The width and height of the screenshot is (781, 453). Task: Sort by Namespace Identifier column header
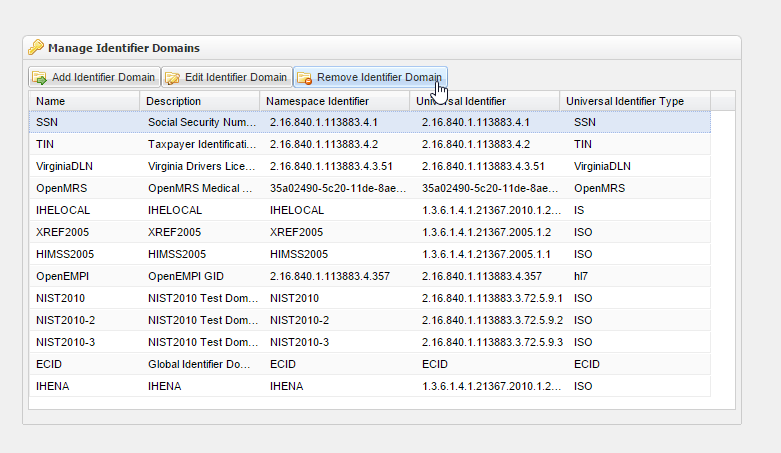[334, 101]
